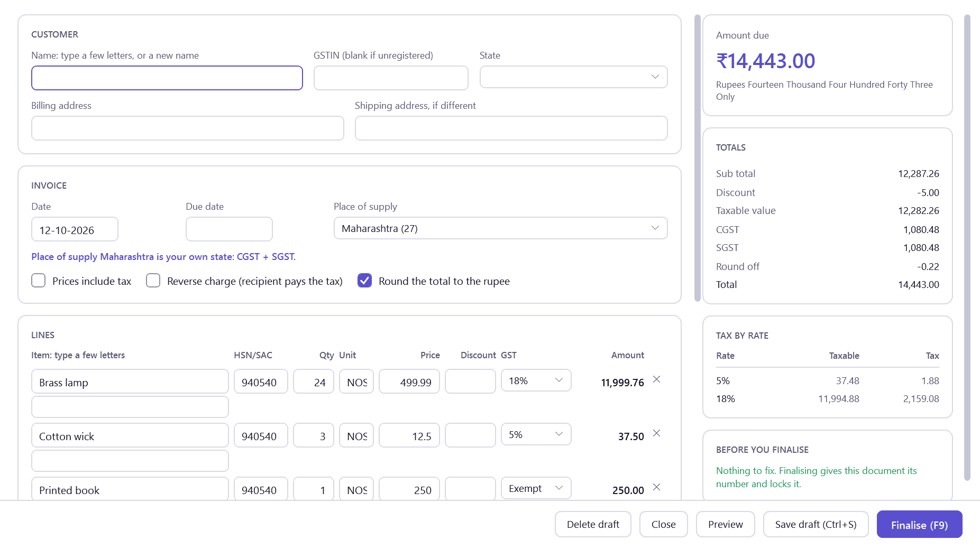Click the Billing address field
980x549 pixels.
(x=188, y=128)
